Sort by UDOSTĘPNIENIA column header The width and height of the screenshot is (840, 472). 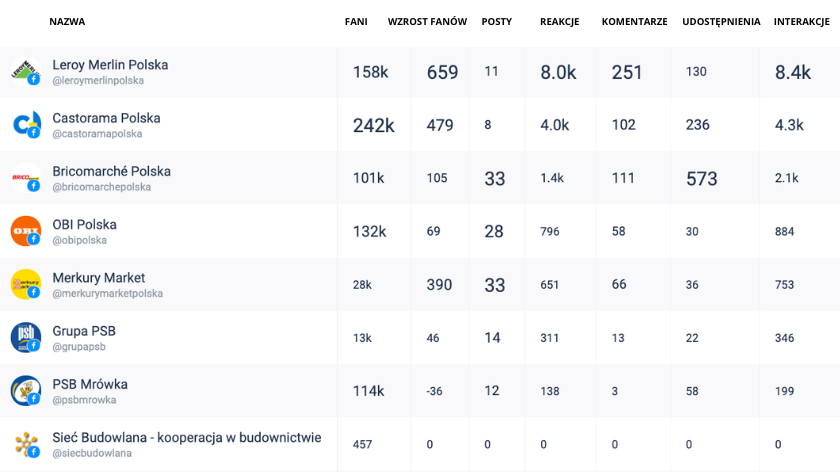[x=721, y=21]
